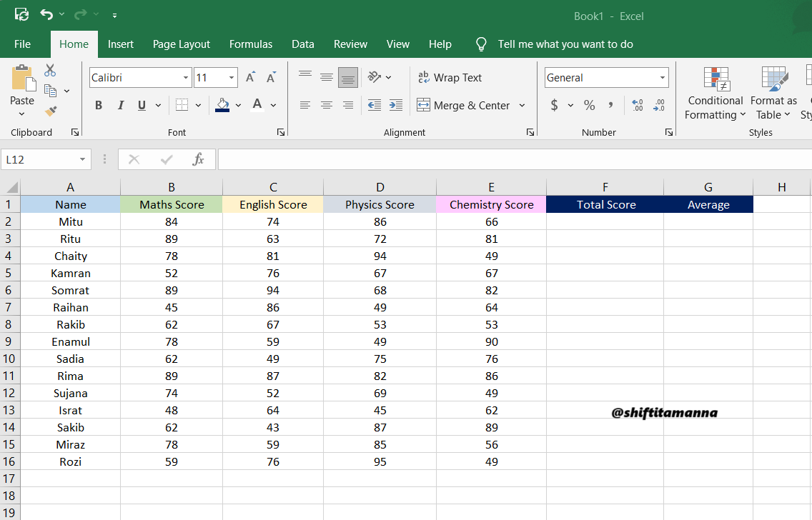Expand the Paste options arrow
This screenshot has width=812, height=520.
click(x=21, y=114)
